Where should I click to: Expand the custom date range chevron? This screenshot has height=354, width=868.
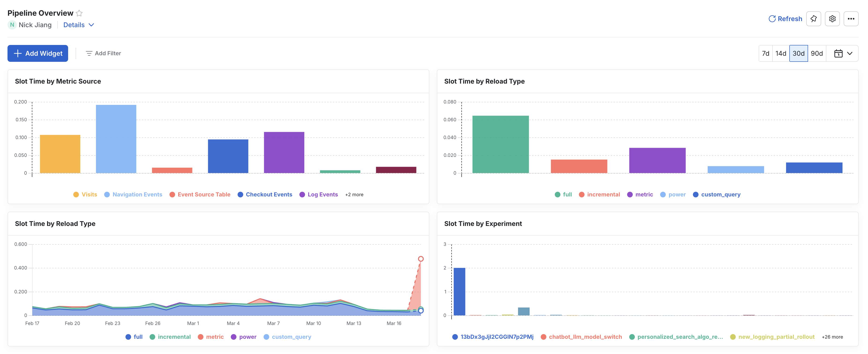tap(850, 54)
